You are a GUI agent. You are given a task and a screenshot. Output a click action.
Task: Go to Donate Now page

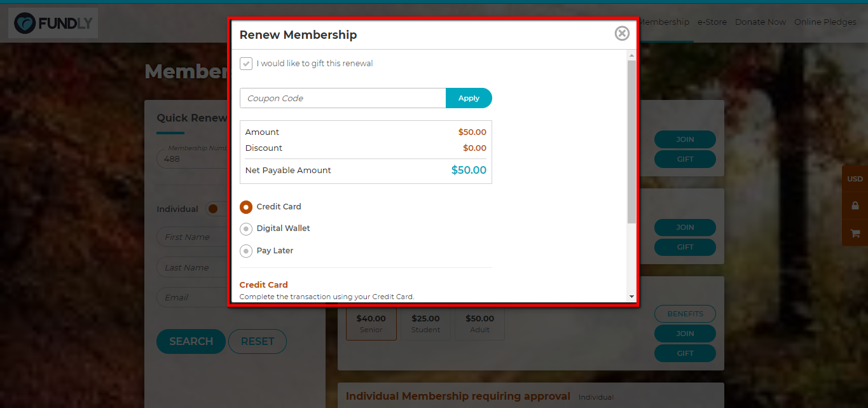click(760, 22)
